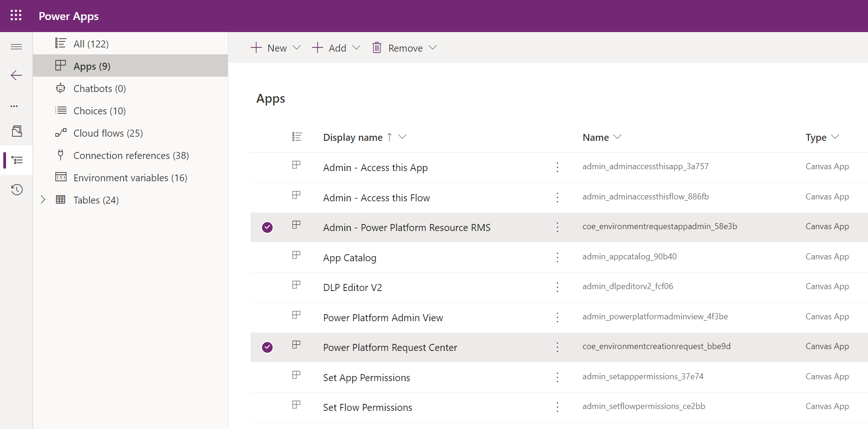Sort by the Display name column header
Viewport: 868px width, 429px height.
click(x=352, y=137)
